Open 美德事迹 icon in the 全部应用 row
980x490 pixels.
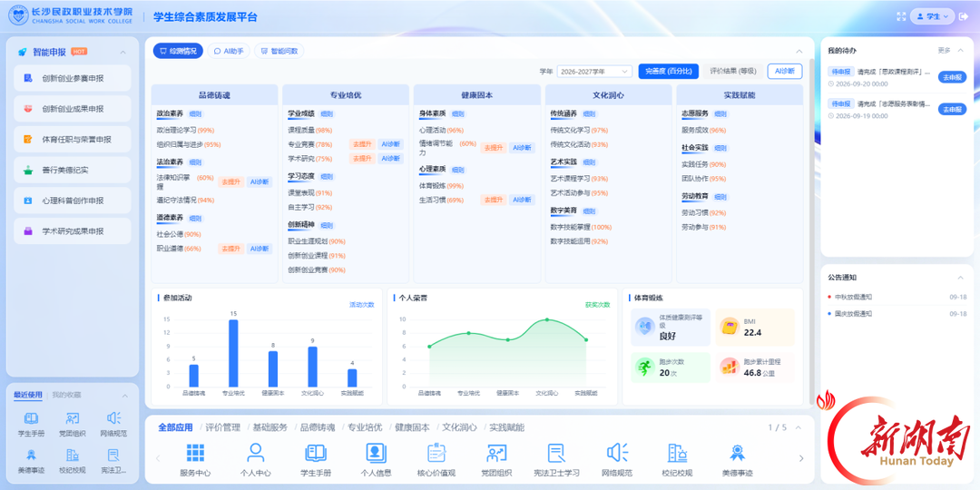[x=738, y=453]
